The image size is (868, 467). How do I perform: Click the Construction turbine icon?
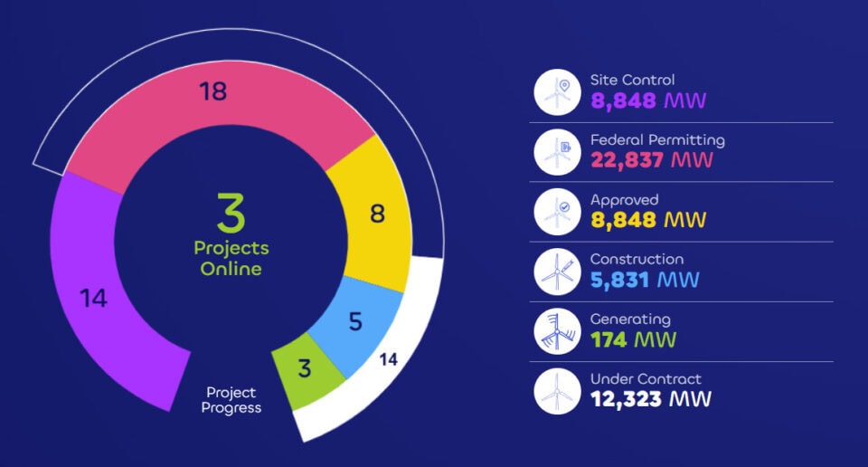557,272
